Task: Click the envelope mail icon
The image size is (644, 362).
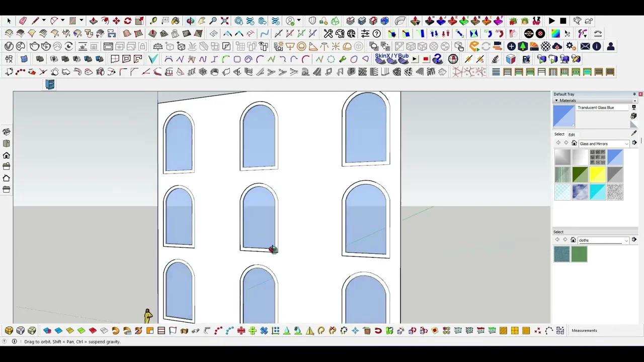Action: [x=585, y=46]
